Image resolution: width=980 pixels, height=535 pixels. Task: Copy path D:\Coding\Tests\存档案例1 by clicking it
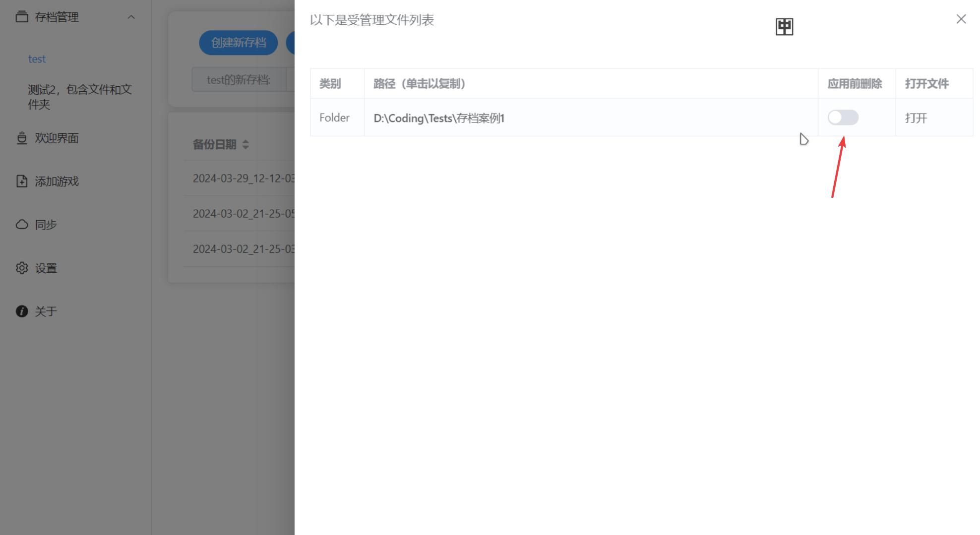tap(439, 118)
